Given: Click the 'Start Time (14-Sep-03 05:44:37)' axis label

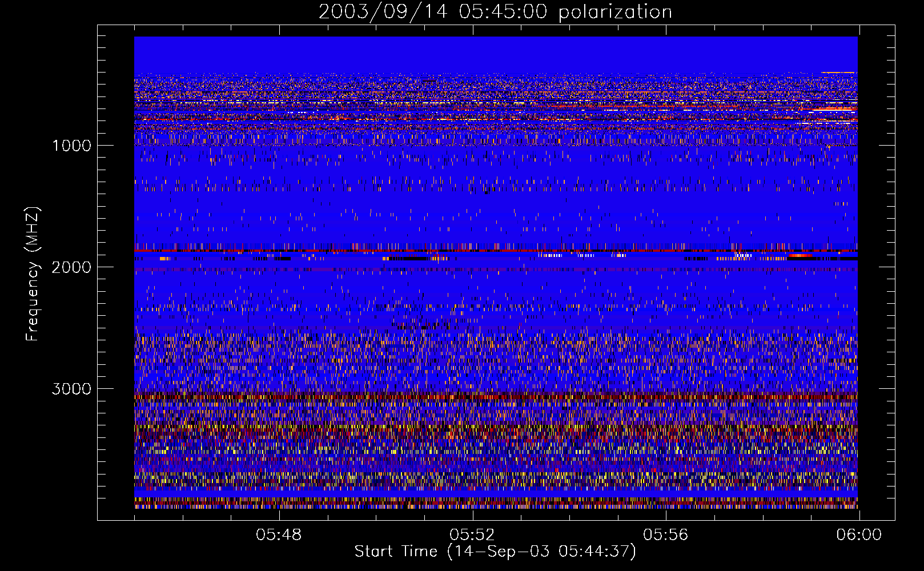Looking at the screenshot, I should pos(495,552).
